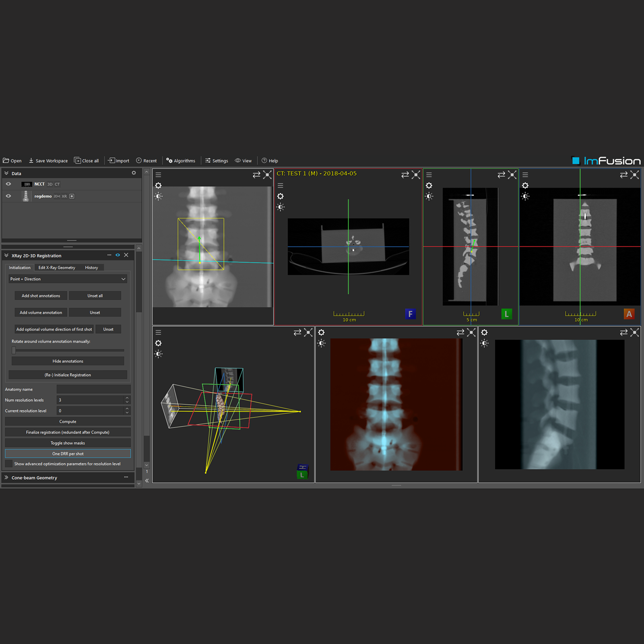Click the rotate around volume annotation slider

pos(68,351)
